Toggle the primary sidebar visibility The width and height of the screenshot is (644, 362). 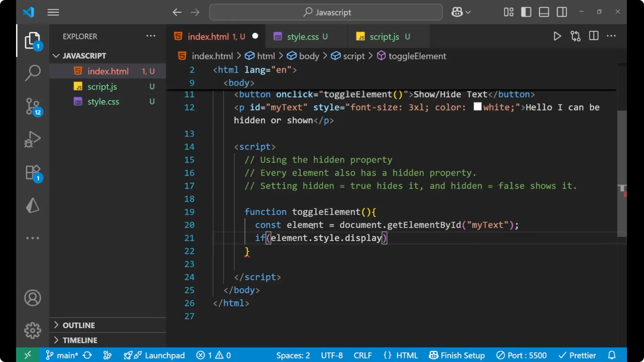[526, 12]
